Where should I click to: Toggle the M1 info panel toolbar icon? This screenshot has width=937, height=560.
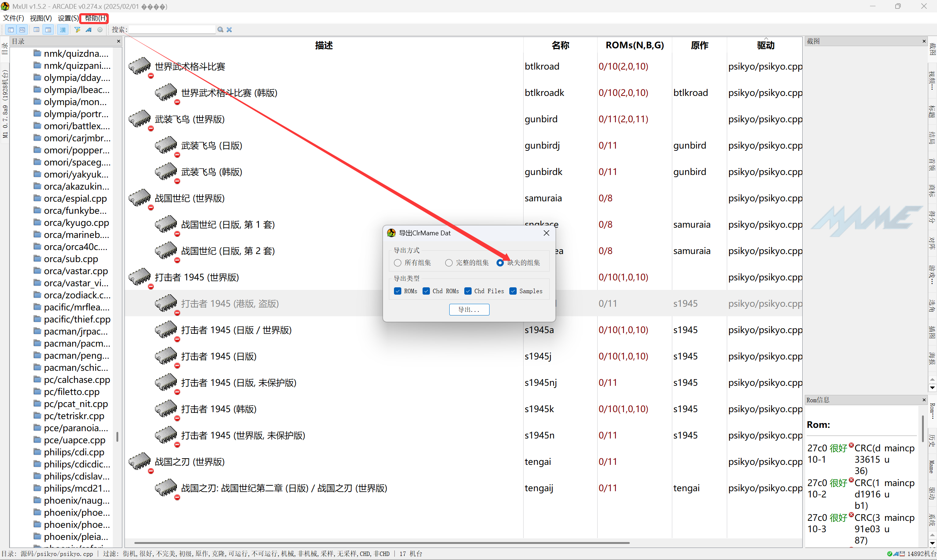coord(23,29)
